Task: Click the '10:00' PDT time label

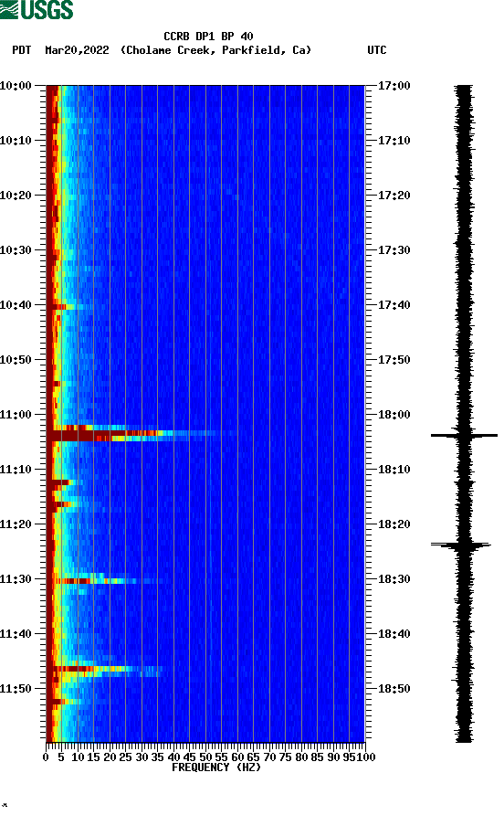Action: 16,85
